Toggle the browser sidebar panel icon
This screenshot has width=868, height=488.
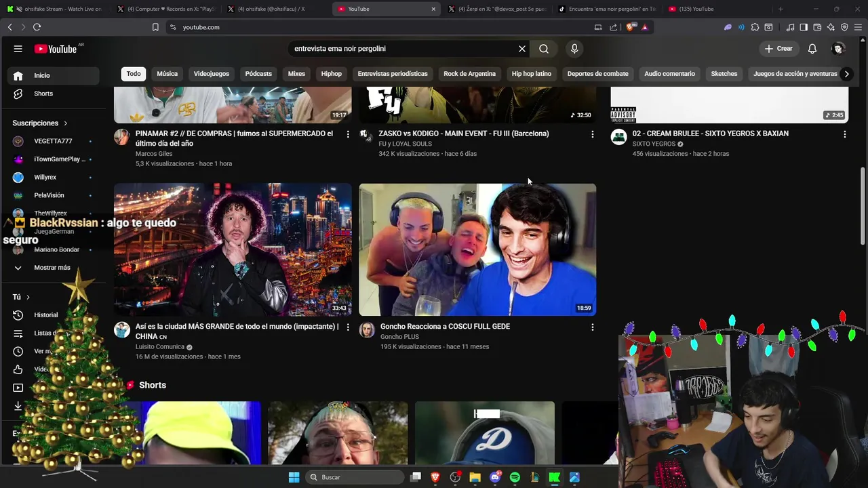click(x=804, y=27)
